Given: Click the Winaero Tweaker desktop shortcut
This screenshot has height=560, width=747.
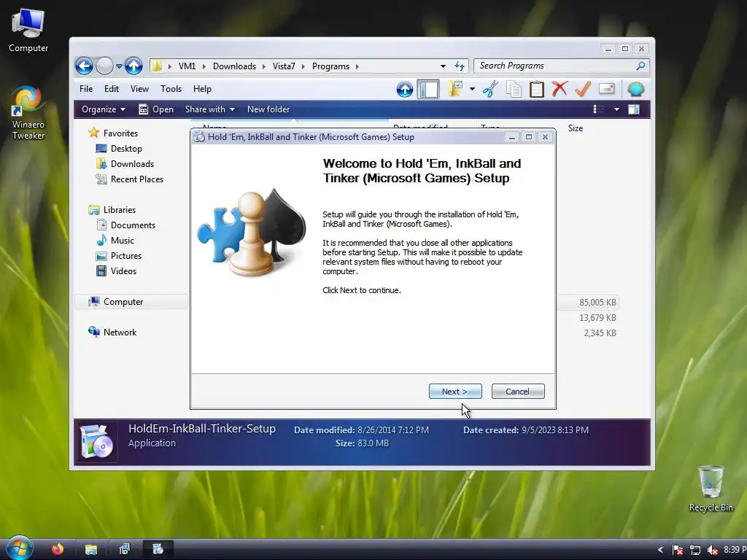Looking at the screenshot, I should click(28, 112).
